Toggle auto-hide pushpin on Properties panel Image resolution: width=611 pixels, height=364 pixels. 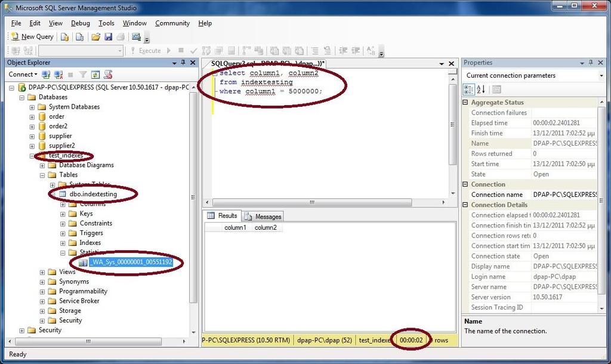(x=591, y=62)
